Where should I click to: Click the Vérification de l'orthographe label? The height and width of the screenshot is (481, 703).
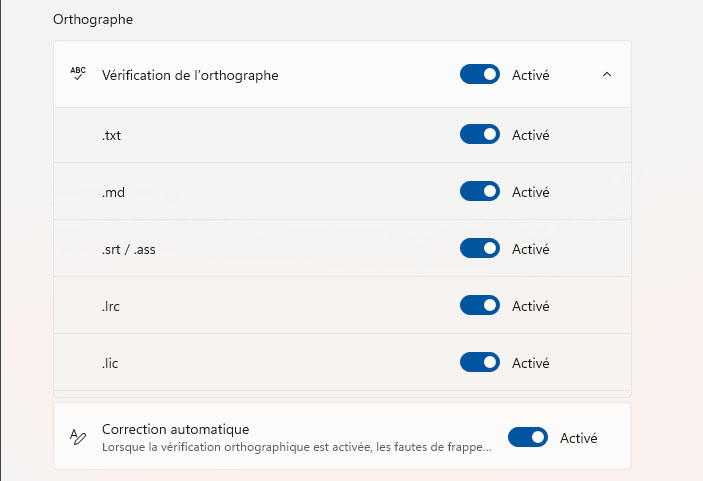(x=190, y=75)
